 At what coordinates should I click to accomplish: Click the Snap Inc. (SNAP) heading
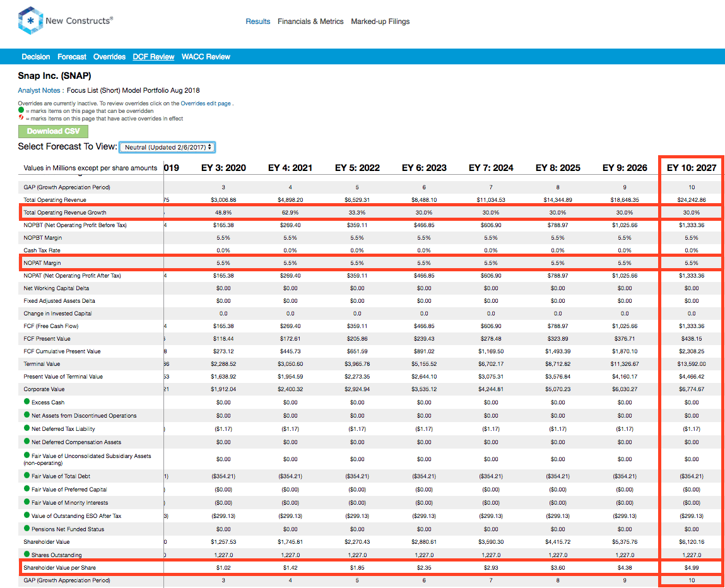coord(54,76)
